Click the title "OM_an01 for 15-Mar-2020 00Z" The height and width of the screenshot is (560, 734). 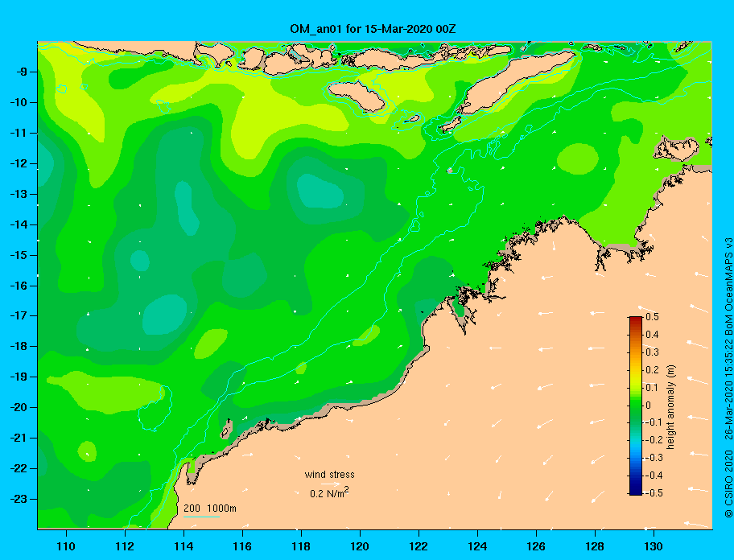pos(373,29)
